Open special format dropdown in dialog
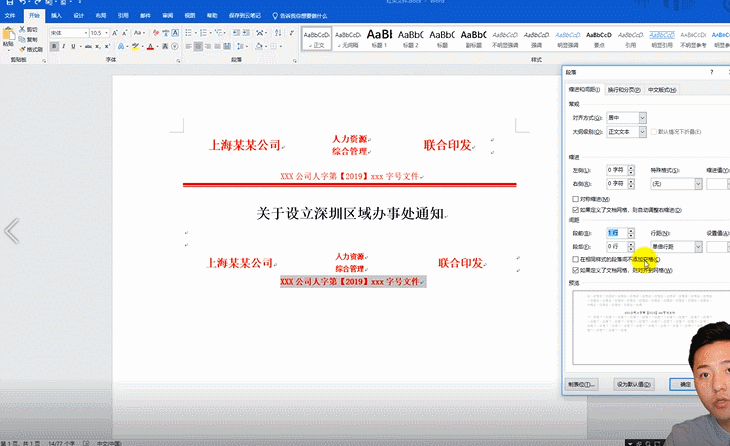 698,184
